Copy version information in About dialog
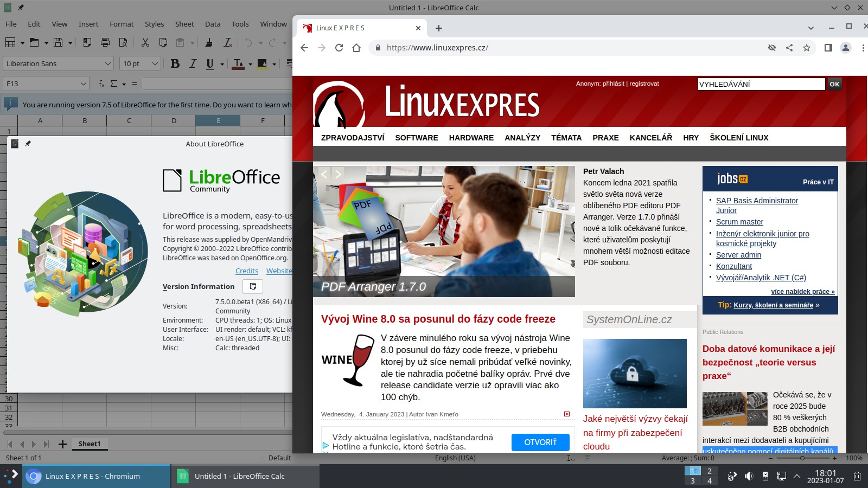The width and height of the screenshot is (868, 488). 253,286
